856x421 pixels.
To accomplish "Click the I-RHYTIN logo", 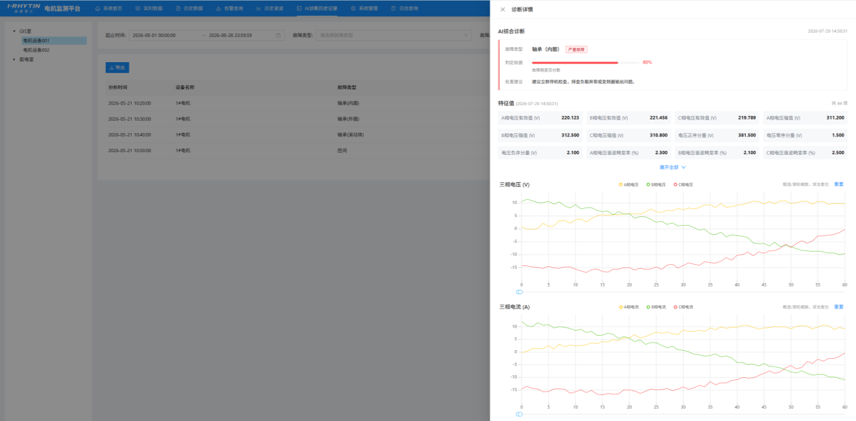I will [x=23, y=7].
